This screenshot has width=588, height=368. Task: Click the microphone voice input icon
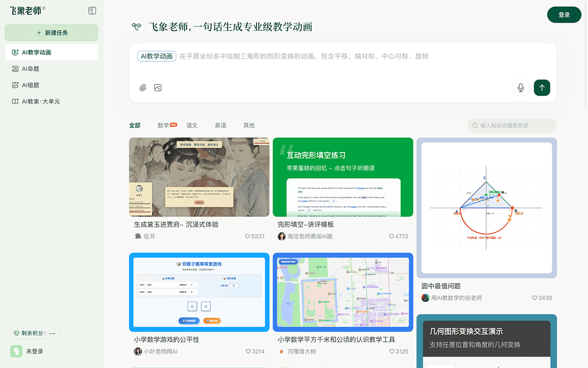point(520,87)
